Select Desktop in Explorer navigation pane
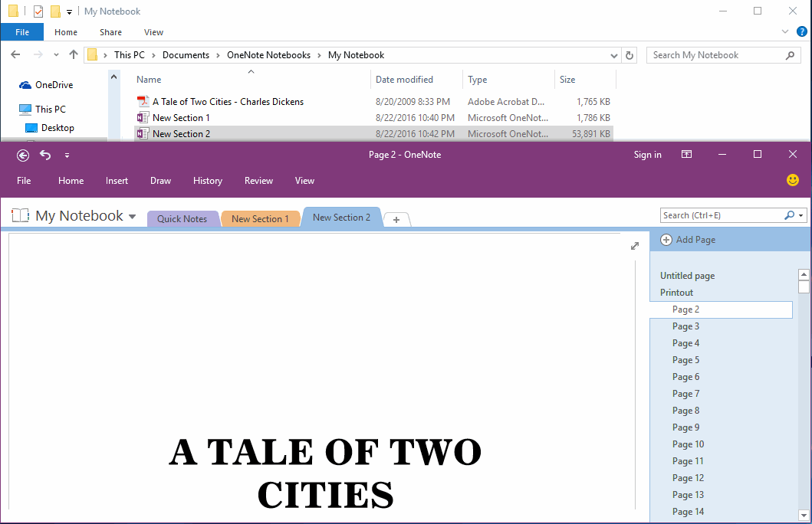812x524 pixels. [x=49, y=128]
